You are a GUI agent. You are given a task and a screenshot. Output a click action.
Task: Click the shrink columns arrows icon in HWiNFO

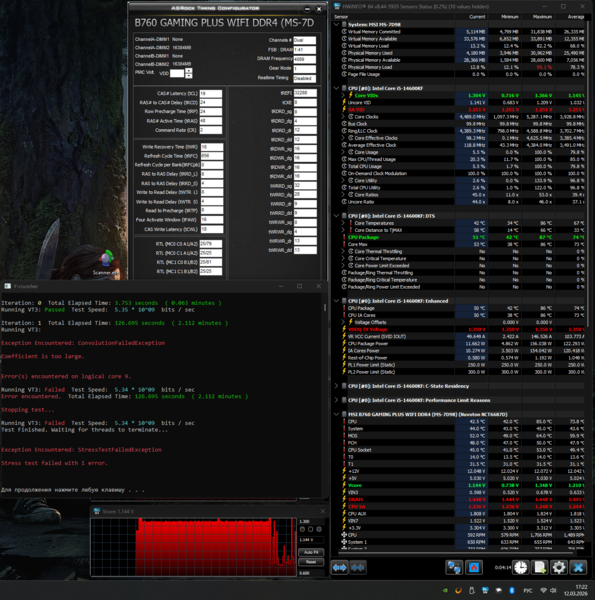click(x=358, y=567)
